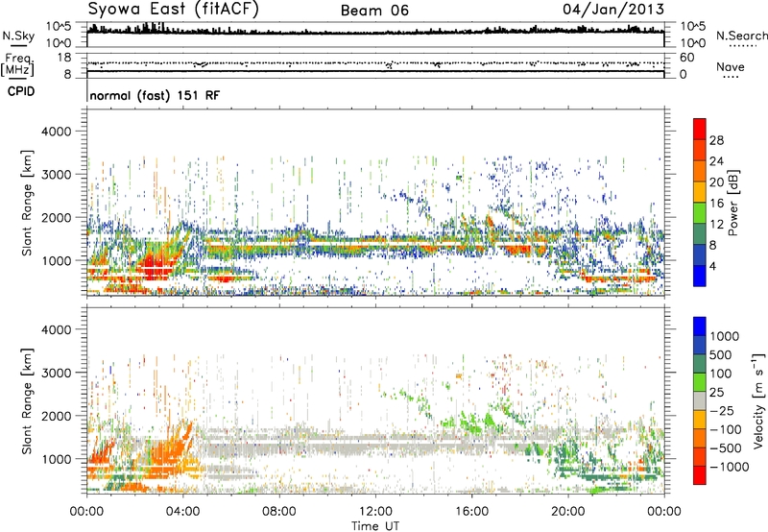Click the orange Power colorbar segment between 20 and 24
768x532 pixels.
point(700,172)
